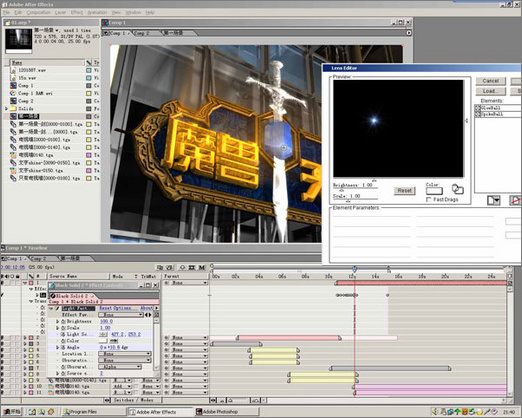The width and height of the screenshot is (522, 418).
Task: Expand the Solids folder in project panel
Action: tap(6, 109)
